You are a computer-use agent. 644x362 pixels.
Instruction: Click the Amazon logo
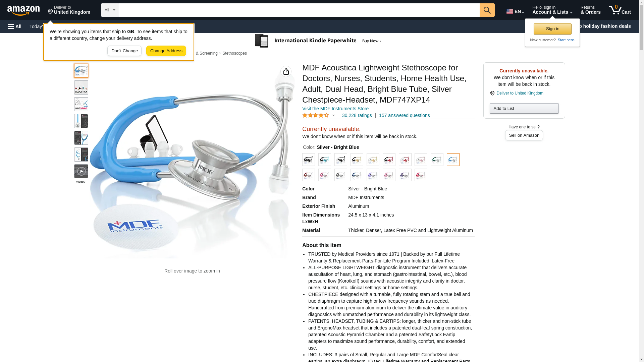pyautogui.click(x=23, y=10)
